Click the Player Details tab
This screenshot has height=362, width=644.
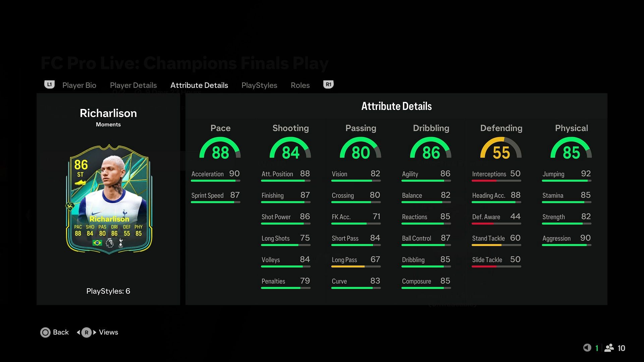(133, 85)
